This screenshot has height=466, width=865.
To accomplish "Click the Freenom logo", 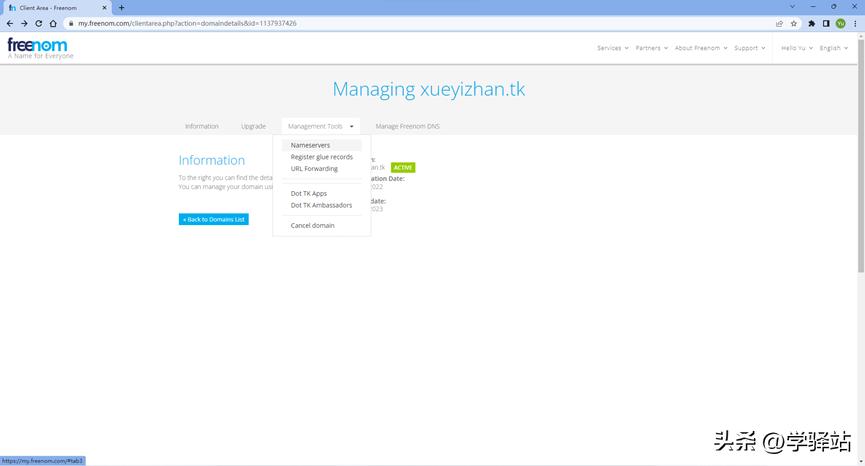I will point(40,48).
